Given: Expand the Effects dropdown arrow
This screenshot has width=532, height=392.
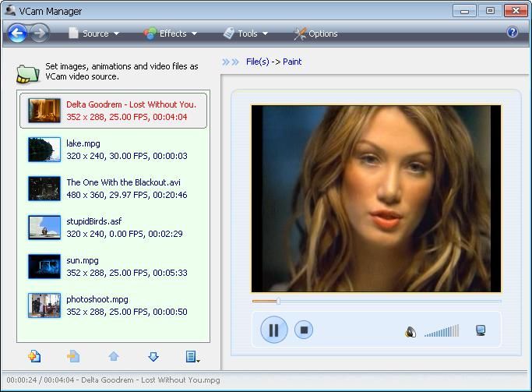Looking at the screenshot, I should coord(194,34).
